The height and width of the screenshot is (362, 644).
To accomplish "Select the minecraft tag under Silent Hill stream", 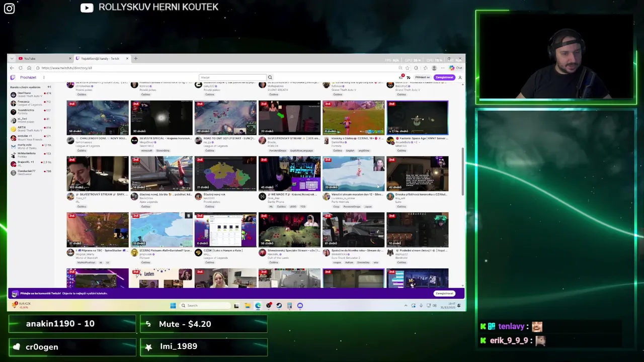I will [x=147, y=150].
